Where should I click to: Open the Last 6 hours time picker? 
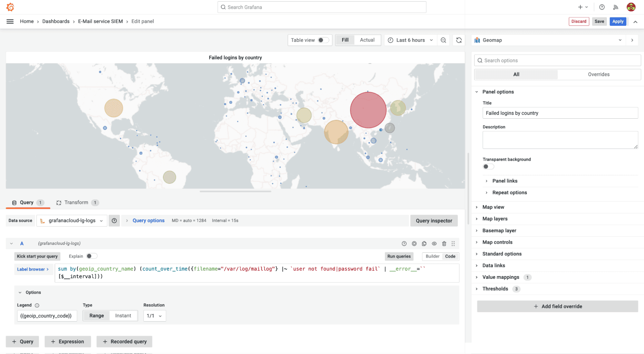pyautogui.click(x=410, y=40)
